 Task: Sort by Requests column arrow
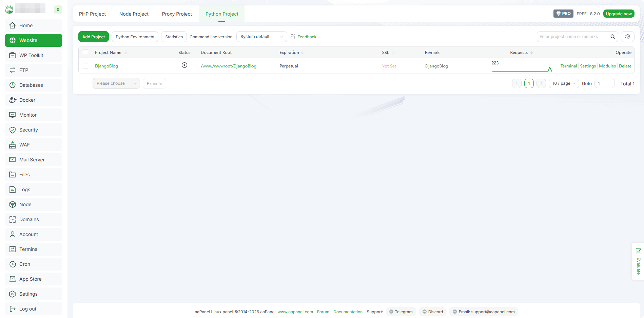(x=531, y=53)
